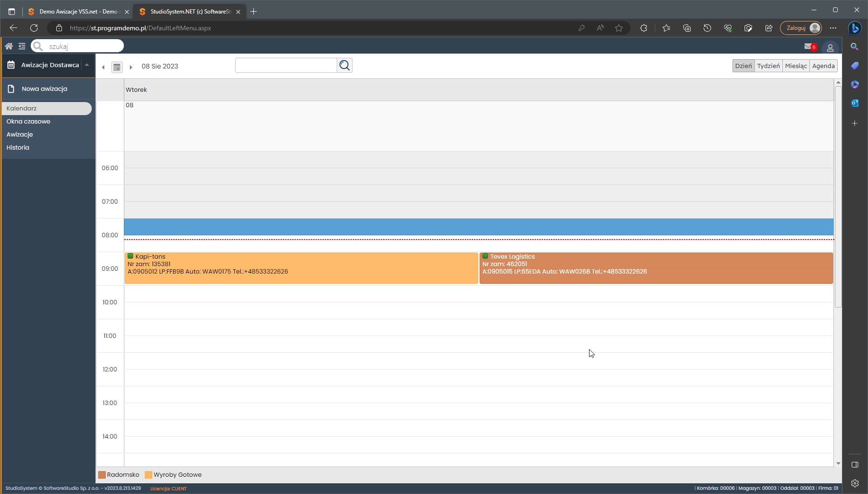Switch calendar to Tydzień view
The image size is (868, 494).
768,66
